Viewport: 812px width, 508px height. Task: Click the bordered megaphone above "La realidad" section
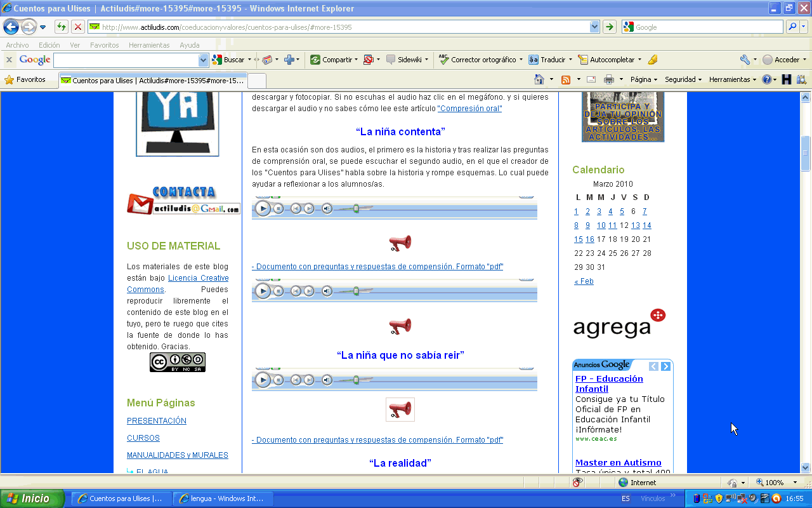(x=400, y=410)
